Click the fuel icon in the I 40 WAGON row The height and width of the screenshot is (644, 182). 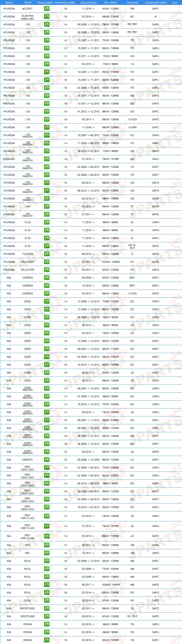[x=47, y=214]
